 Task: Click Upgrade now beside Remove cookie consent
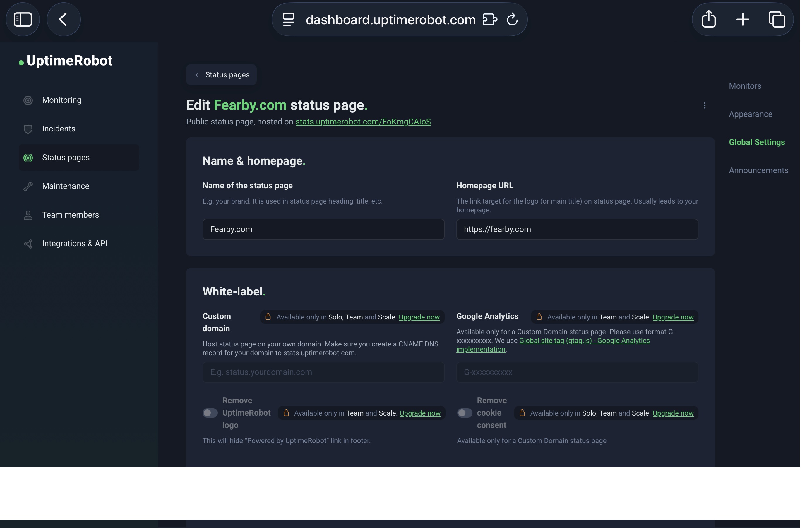(x=673, y=413)
